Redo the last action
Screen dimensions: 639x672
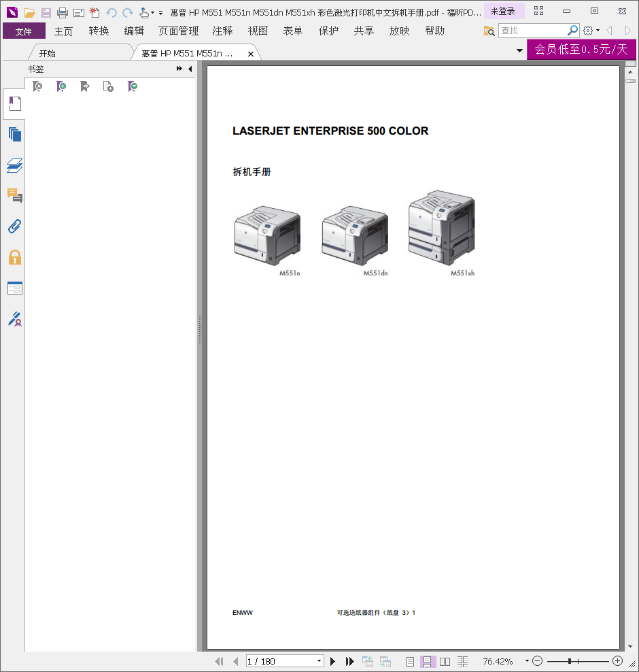128,13
